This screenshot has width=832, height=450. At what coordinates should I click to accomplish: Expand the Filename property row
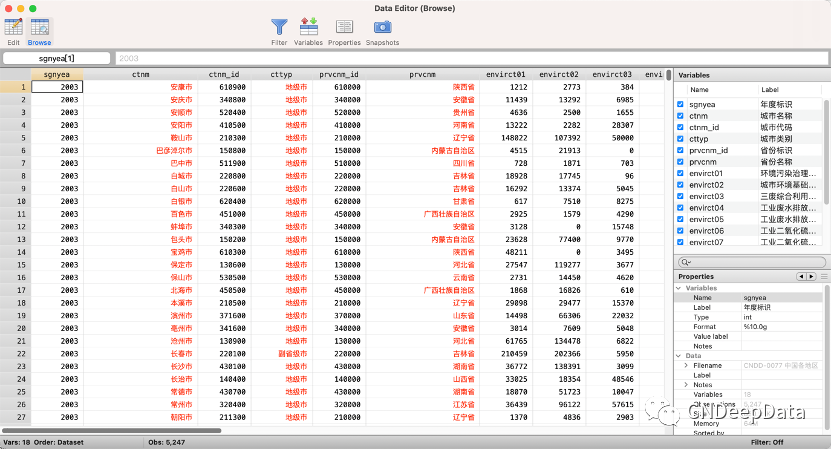tap(686, 366)
